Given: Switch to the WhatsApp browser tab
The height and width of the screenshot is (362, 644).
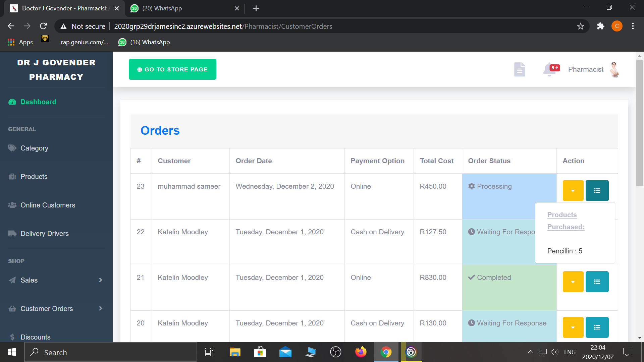Looking at the screenshot, I should pyautogui.click(x=162, y=8).
